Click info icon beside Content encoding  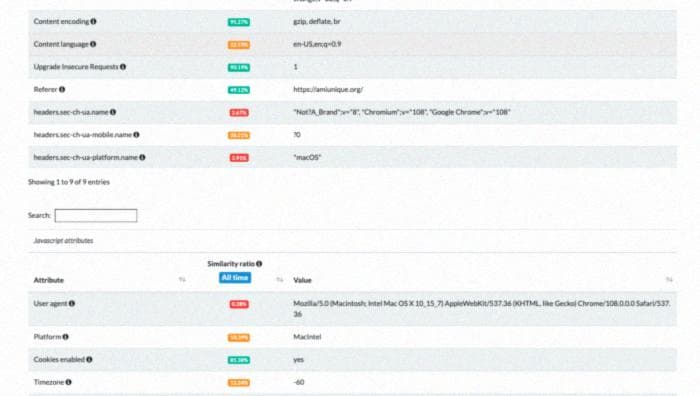tap(93, 21)
